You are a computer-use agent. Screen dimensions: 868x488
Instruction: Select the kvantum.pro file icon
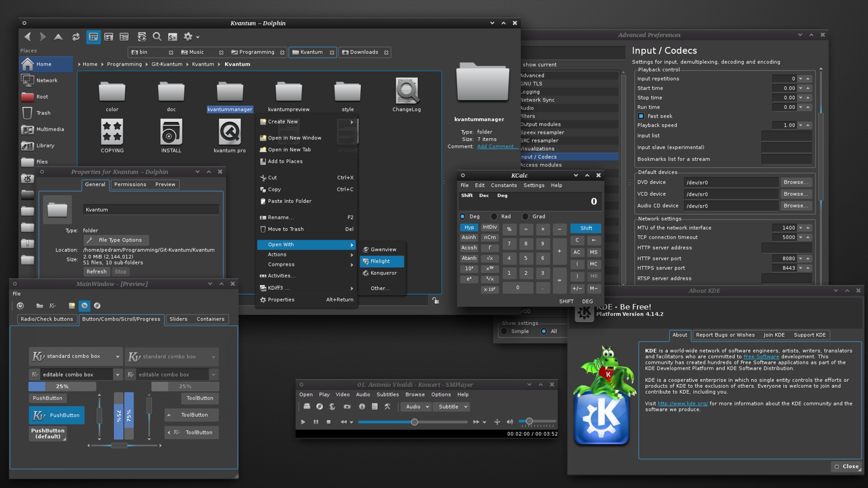point(229,132)
